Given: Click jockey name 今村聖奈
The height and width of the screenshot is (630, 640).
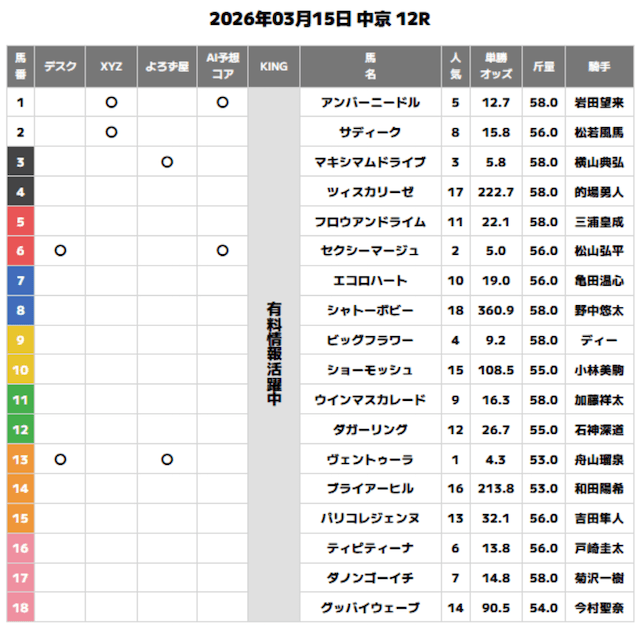Looking at the screenshot, I should 599,608.
